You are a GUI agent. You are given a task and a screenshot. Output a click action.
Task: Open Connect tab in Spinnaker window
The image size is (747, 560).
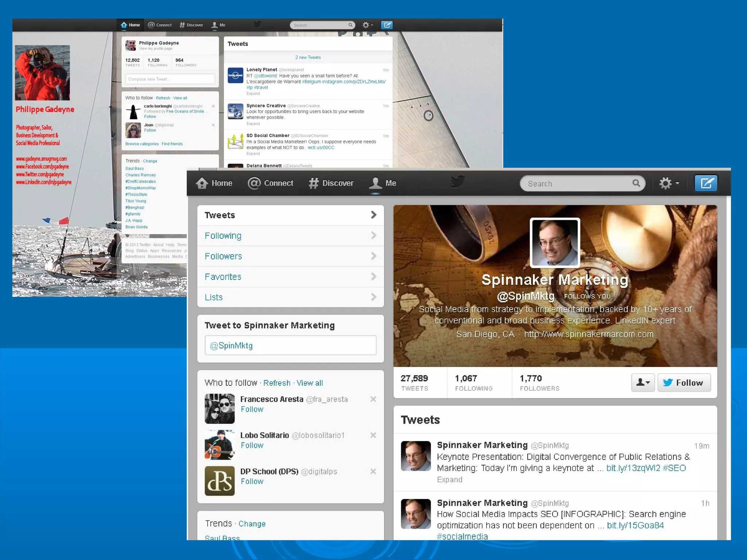coord(270,183)
